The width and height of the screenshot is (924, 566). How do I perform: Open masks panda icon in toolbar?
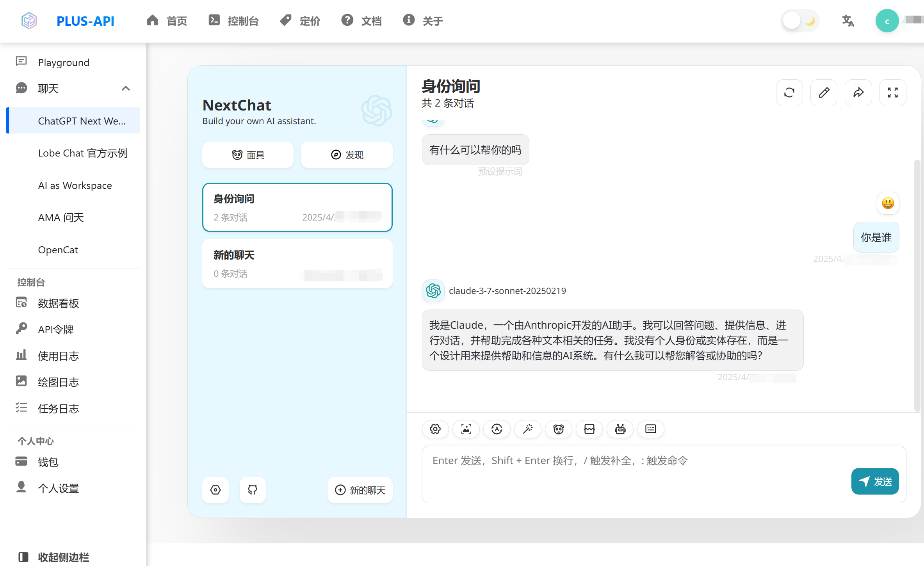(x=559, y=429)
